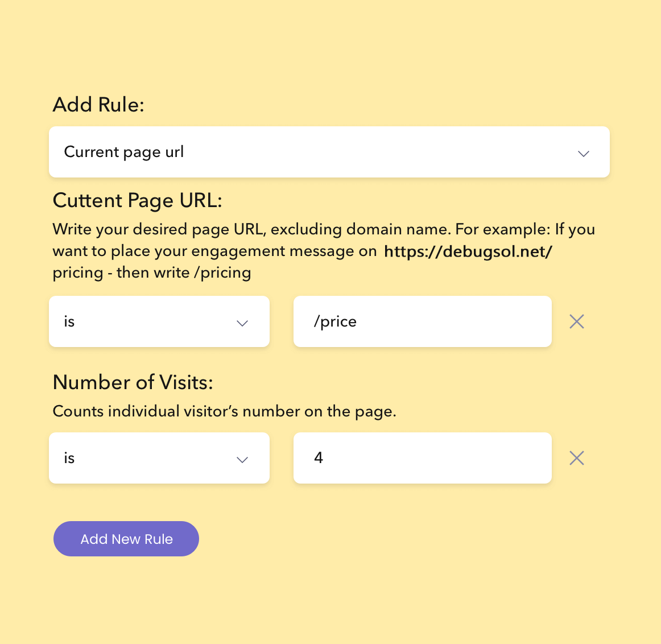Remove the Current Page URL rule

point(576,322)
